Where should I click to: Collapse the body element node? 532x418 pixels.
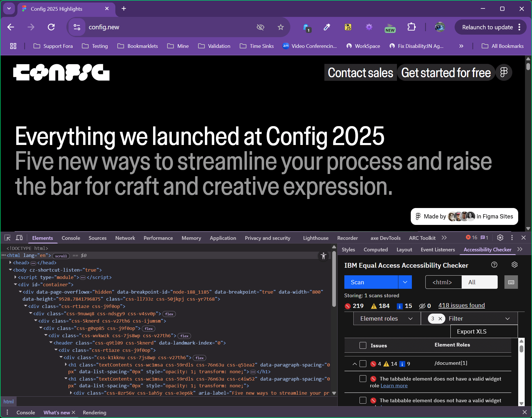click(10, 270)
